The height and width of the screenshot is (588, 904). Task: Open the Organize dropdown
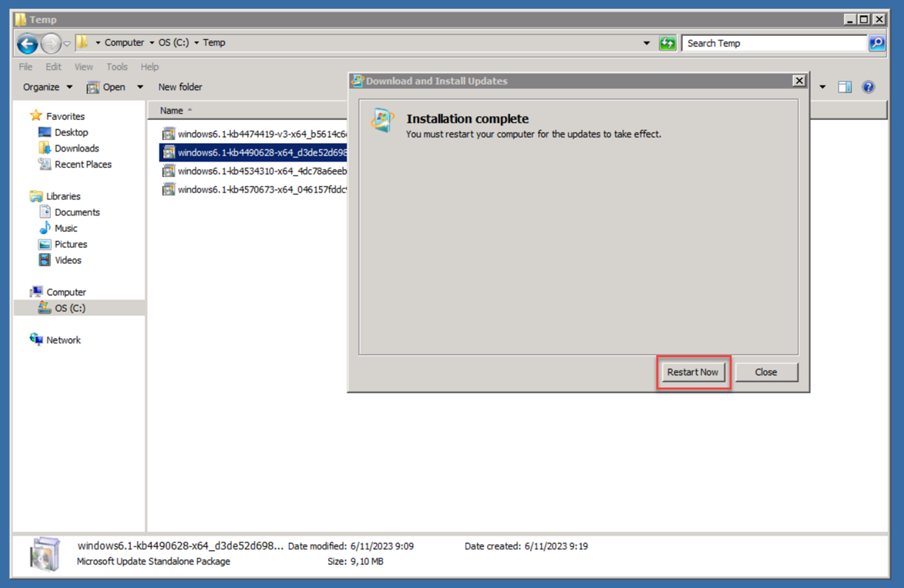(x=46, y=87)
